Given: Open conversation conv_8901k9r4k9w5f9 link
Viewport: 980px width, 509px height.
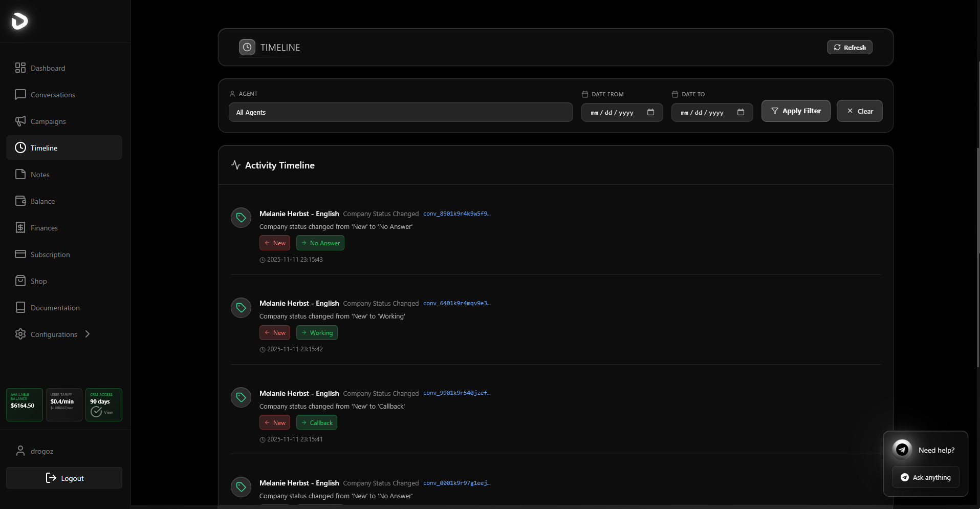Looking at the screenshot, I should pyautogui.click(x=456, y=214).
